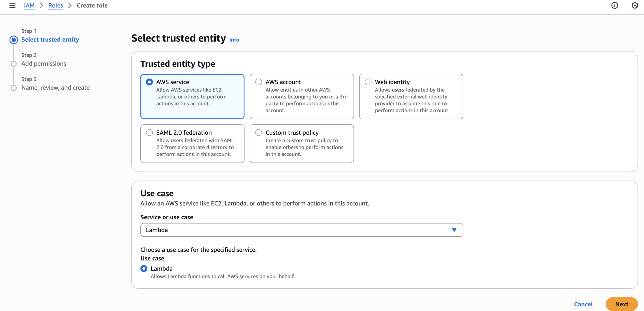Click the info circle icon at top right
Image resolution: width=644 pixels, height=311 pixels.
click(x=615, y=5)
